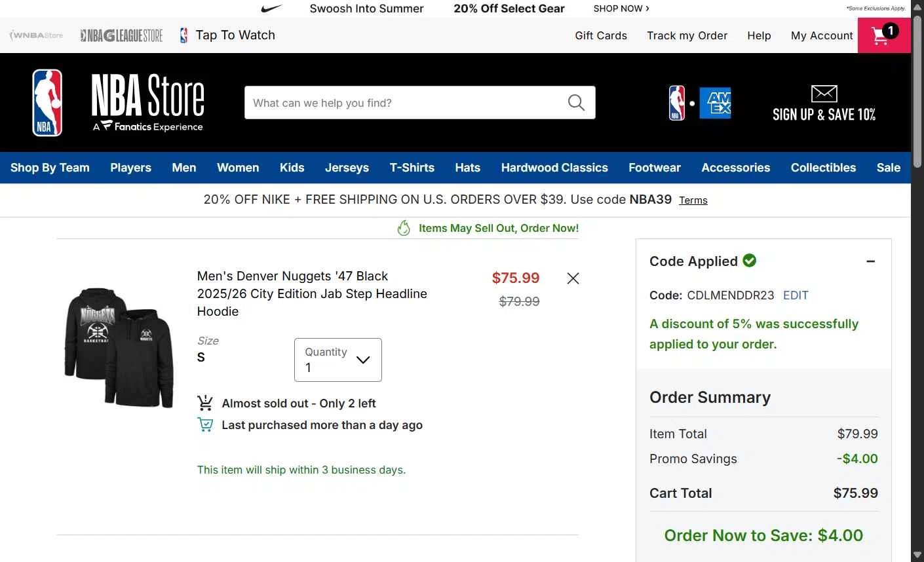
Task: Click the shipping within 3 business days text
Action: (x=301, y=470)
